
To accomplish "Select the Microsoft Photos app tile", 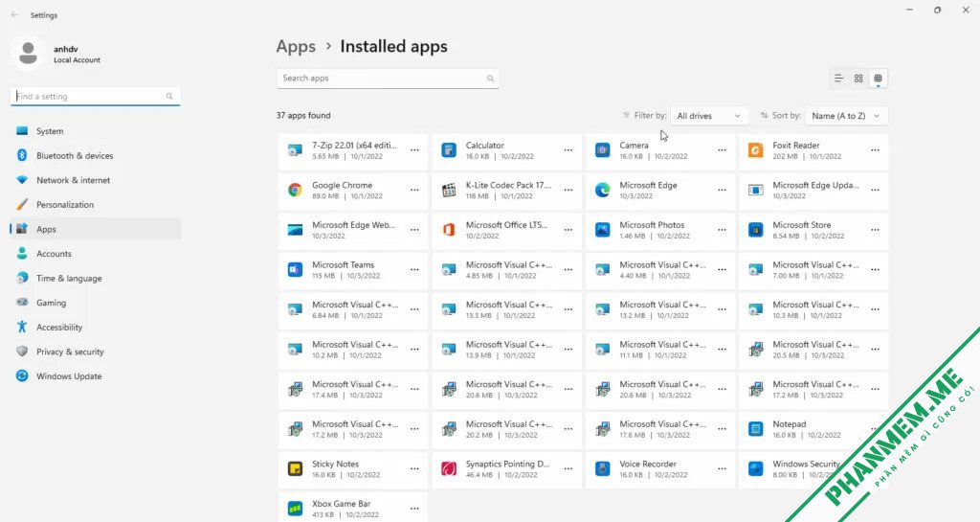I will click(660, 230).
